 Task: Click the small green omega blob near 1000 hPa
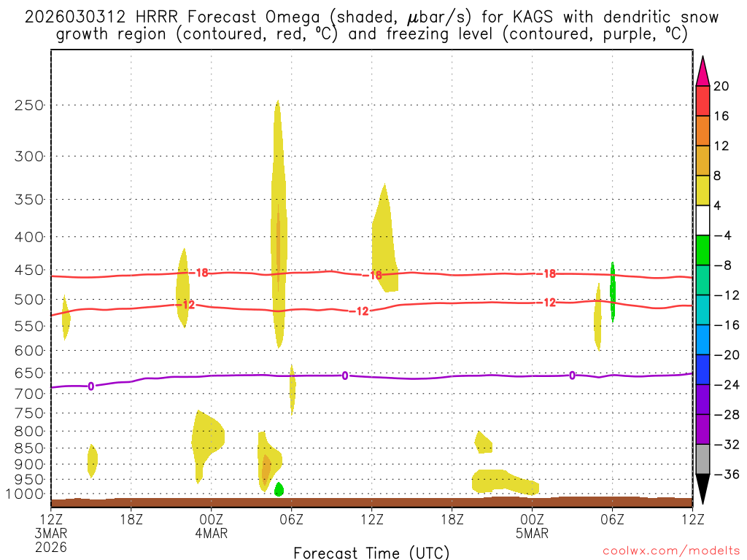(279, 489)
